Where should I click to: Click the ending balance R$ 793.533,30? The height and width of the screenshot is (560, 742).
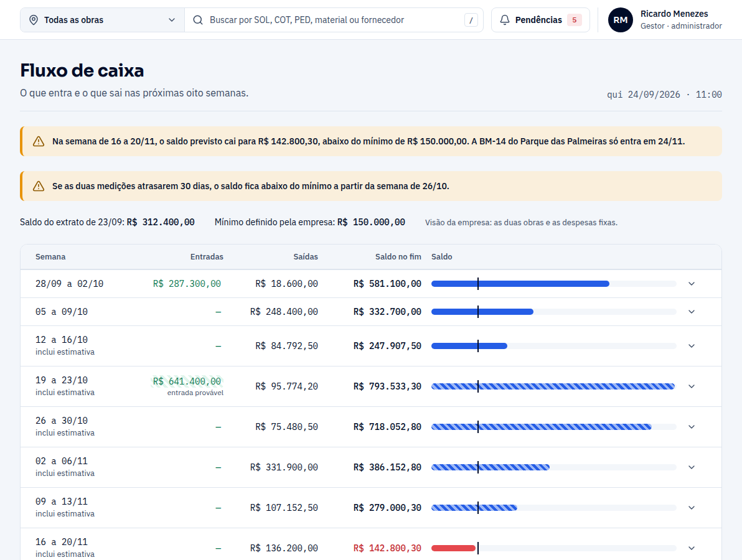tap(387, 386)
